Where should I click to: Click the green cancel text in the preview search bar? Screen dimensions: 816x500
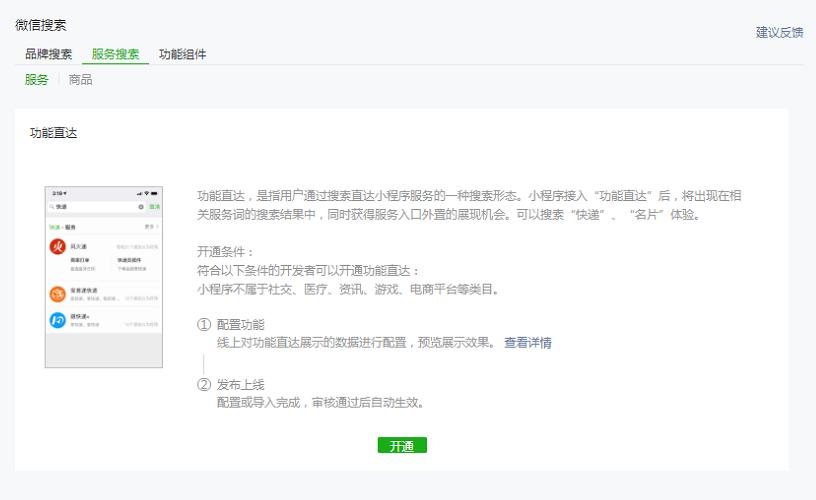point(155,207)
